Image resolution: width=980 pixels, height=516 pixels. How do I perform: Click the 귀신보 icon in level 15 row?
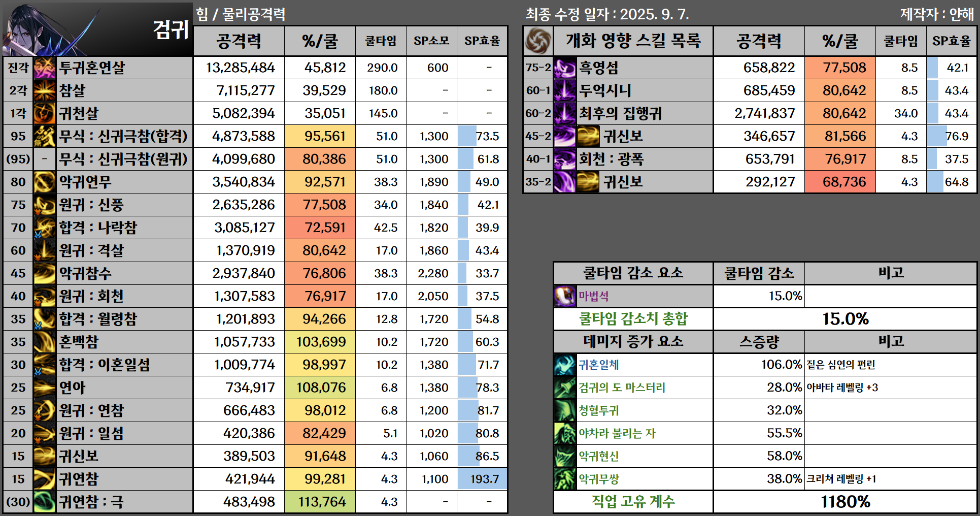coord(45,456)
